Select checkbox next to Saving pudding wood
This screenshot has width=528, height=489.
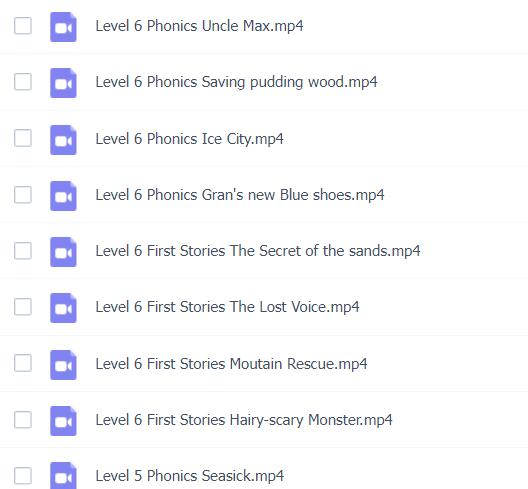coord(23,82)
